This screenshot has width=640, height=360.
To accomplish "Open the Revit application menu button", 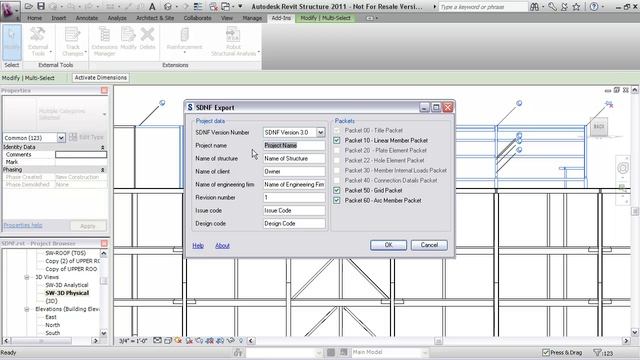I will (x=10, y=11).
